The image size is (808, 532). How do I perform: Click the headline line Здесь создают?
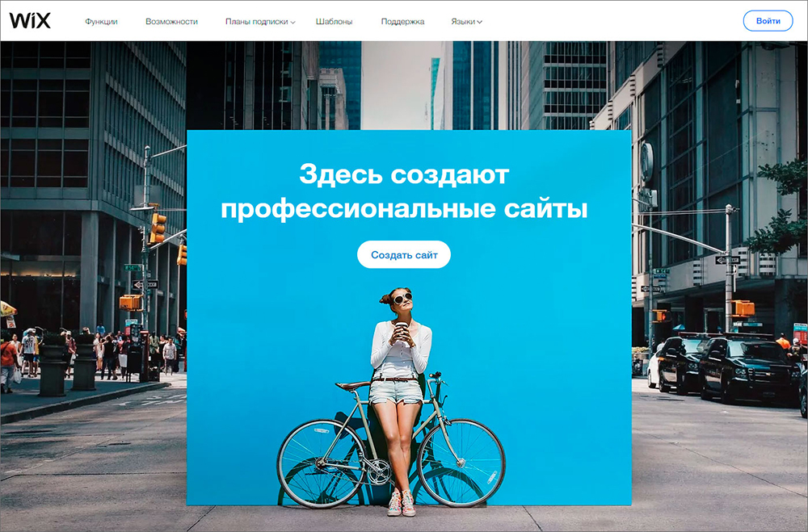[404, 174]
